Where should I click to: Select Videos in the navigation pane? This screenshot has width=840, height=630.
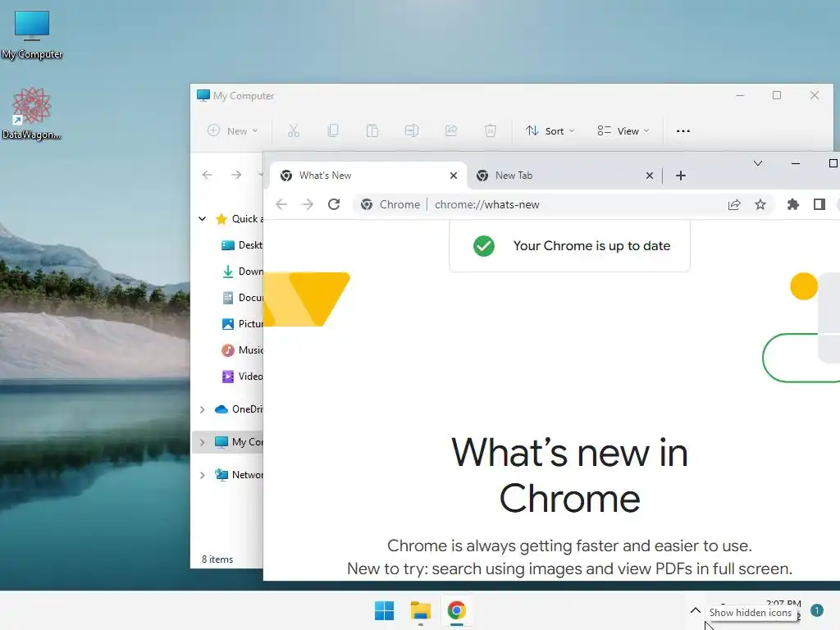[242, 376]
